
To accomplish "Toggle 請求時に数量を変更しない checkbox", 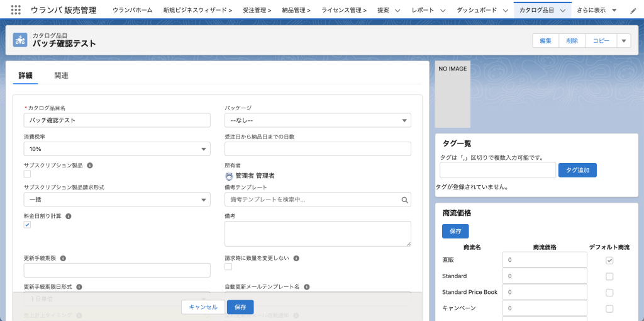I will (228, 267).
